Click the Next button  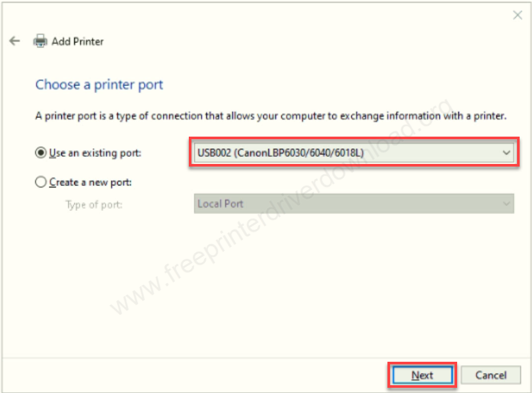423,375
